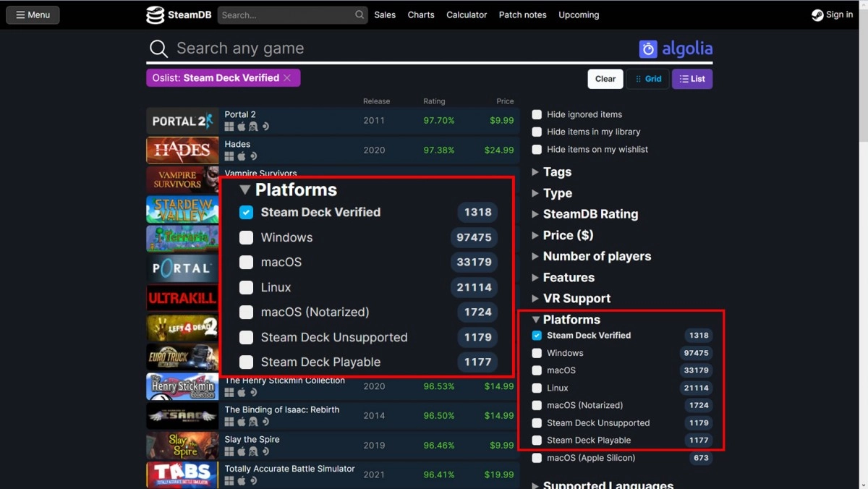
Task: Click the Steam Deck icon under The Binding of Isaac: Rebirth
Action: [x=265, y=422]
